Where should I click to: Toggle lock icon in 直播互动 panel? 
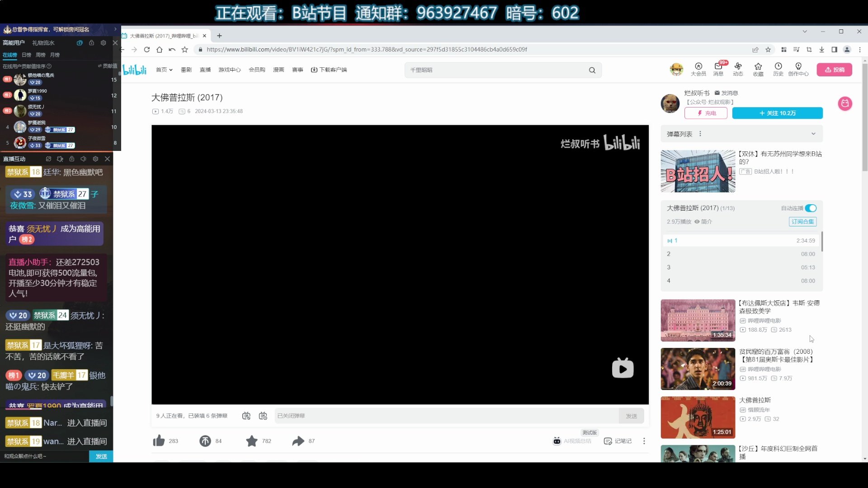pyautogui.click(x=72, y=159)
